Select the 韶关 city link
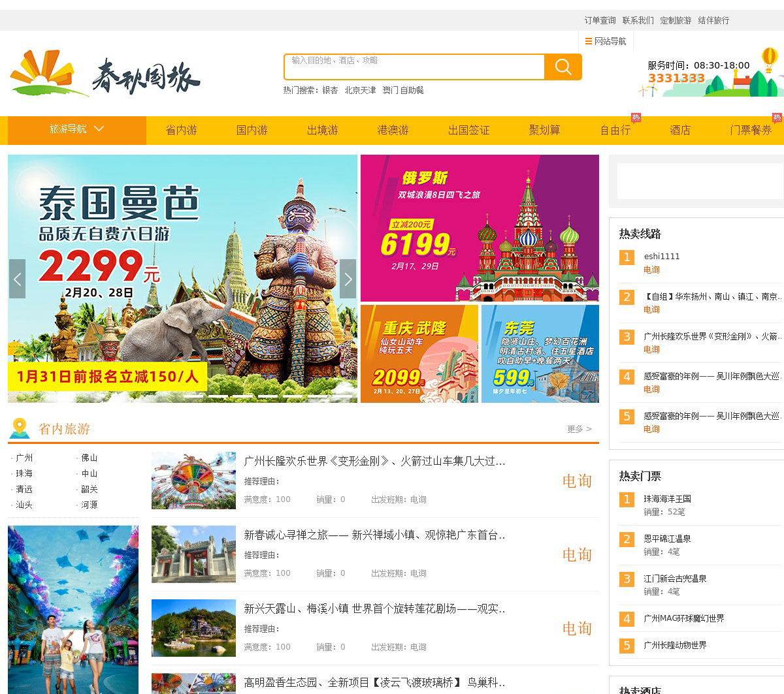 (90, 489)
